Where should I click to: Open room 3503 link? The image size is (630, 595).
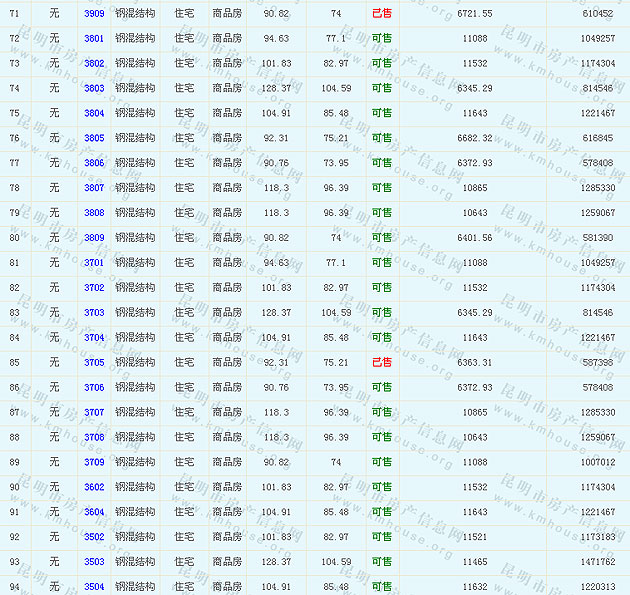point(94,562)
